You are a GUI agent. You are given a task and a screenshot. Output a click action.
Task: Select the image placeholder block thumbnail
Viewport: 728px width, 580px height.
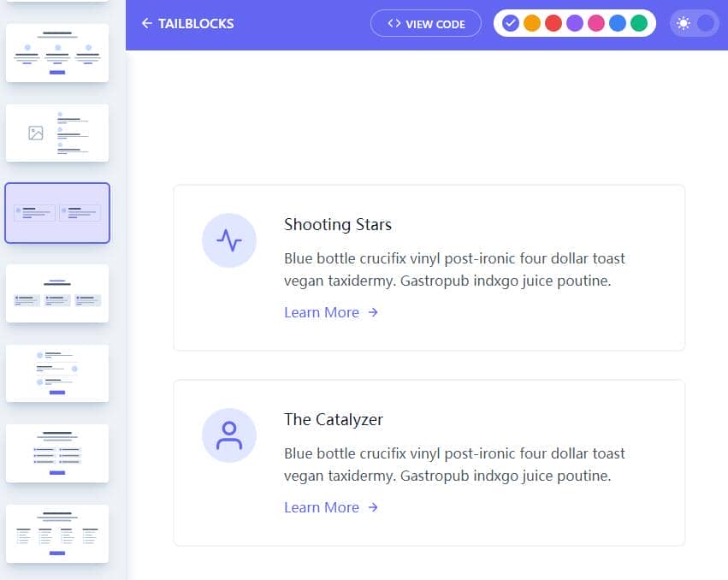click(x=57, y=133)
